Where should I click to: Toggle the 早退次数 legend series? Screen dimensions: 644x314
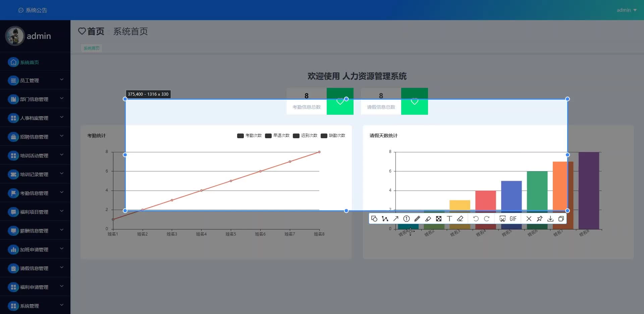point(277,136)
